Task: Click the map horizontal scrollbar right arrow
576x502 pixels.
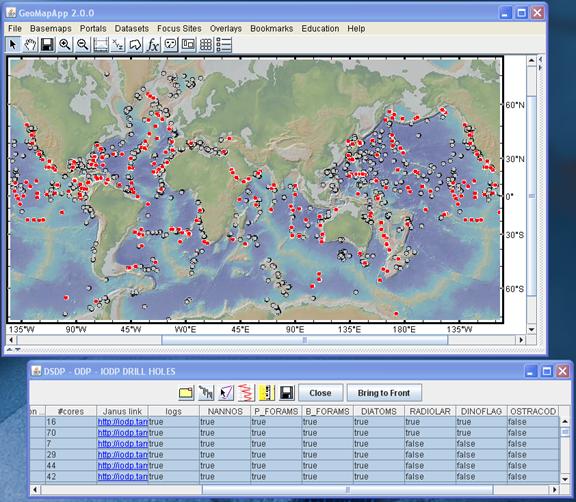Action: (x=520, y=340)
